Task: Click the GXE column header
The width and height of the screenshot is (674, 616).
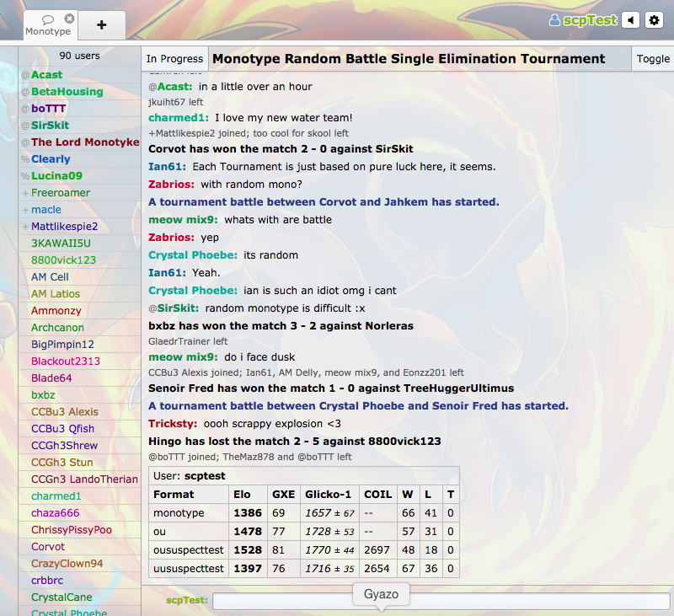Action: [283, 495]
